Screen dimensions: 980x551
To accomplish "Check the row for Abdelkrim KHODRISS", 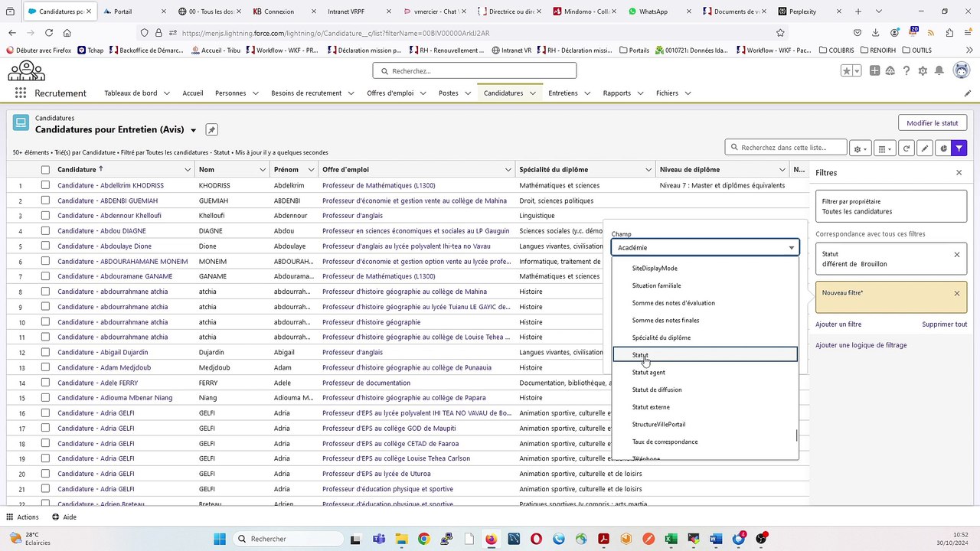I will 45,185.
